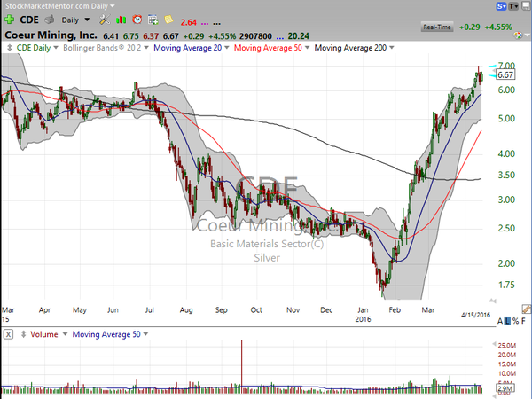
Task: Click the red 2.64 value
Action: pos(189,23)
